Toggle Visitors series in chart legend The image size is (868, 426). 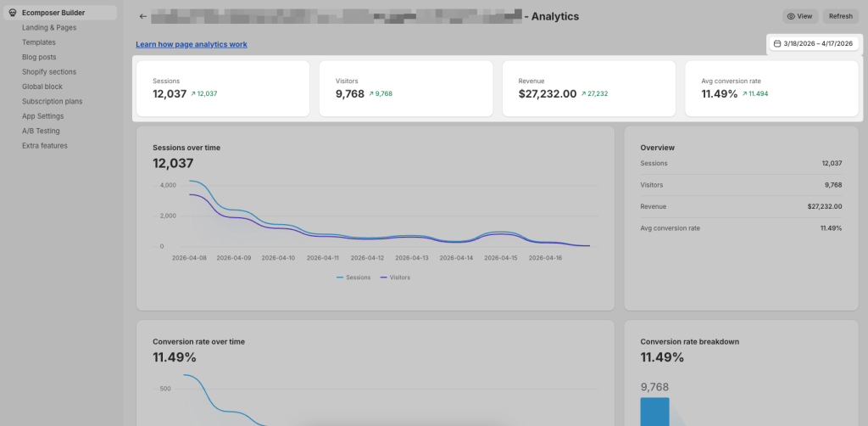395,277
